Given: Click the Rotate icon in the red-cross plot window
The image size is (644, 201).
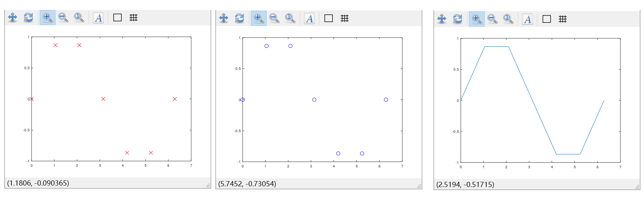Looking at the screenshot, I should click(28, 17).
